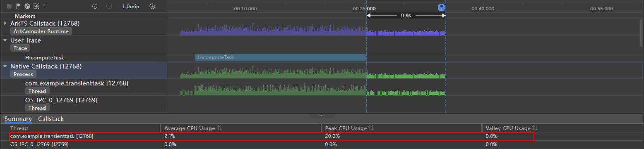The height and width of the screenshot is (149, 644).
Task: Click the blue save marker on timeline
Action: (x=442, y=7)
